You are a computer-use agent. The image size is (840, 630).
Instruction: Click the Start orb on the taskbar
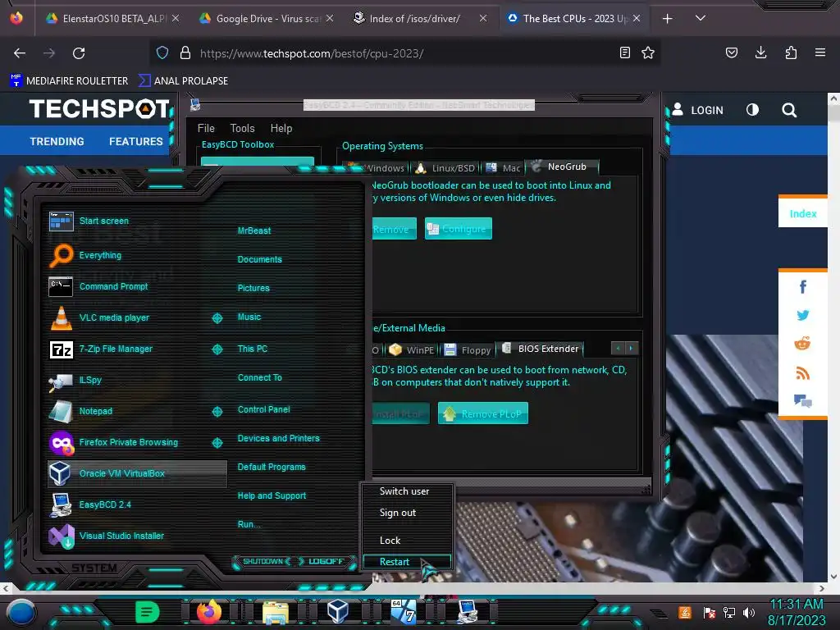pos(21,612)
